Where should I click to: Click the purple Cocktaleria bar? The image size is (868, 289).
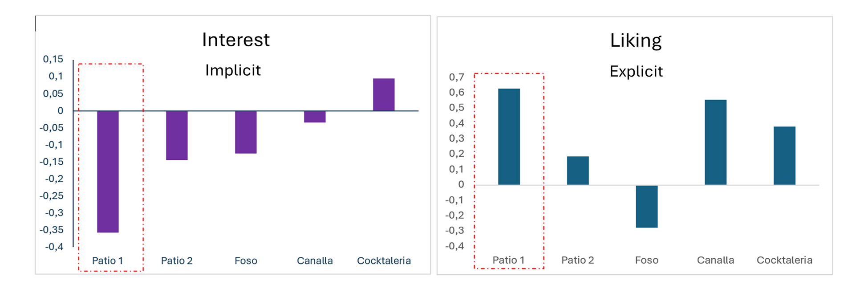pyautogui.click(x=384, y=94)
